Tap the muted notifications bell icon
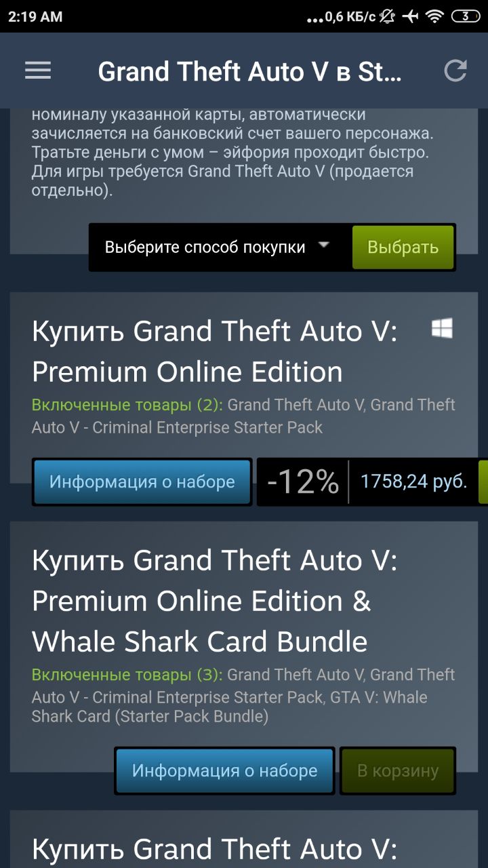 [x=387, y=16]
